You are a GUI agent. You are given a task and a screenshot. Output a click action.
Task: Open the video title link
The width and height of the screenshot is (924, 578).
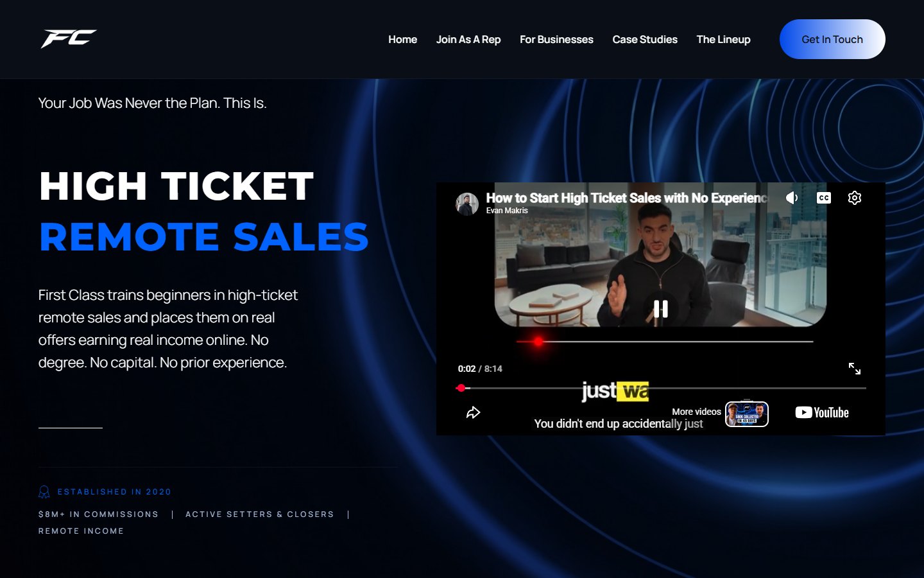click(x=626, y=198)
